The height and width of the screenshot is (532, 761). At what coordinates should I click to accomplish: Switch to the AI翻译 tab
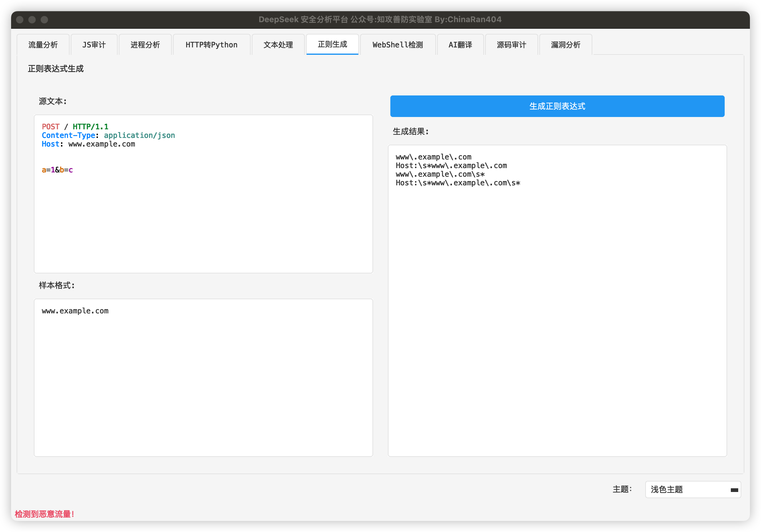point(460,45)
